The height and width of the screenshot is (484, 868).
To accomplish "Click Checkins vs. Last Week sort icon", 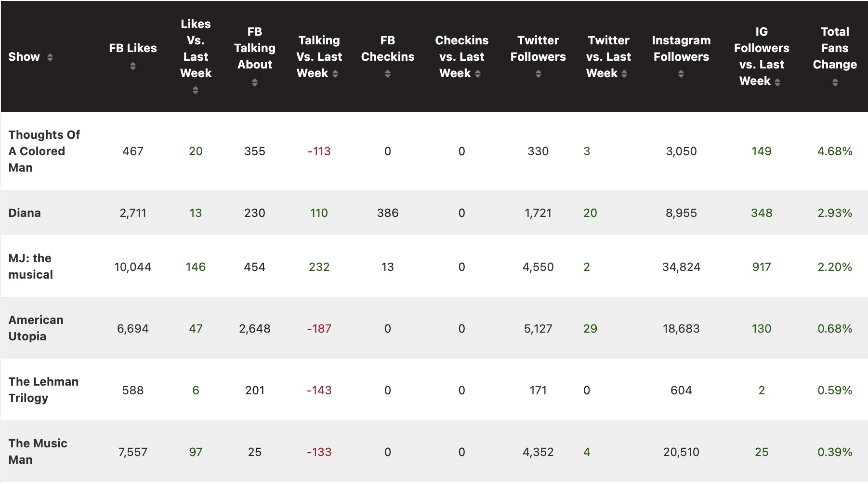I will 478,74.
